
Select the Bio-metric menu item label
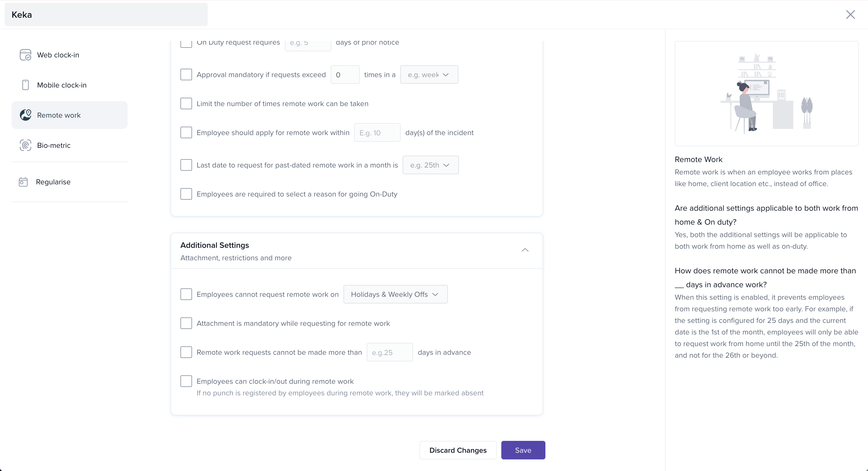(x=54, y=146)
